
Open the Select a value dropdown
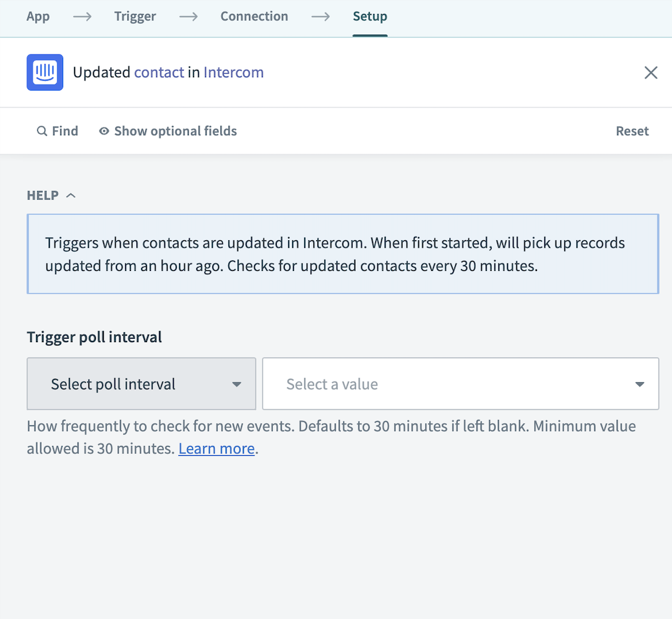(460, 384)
